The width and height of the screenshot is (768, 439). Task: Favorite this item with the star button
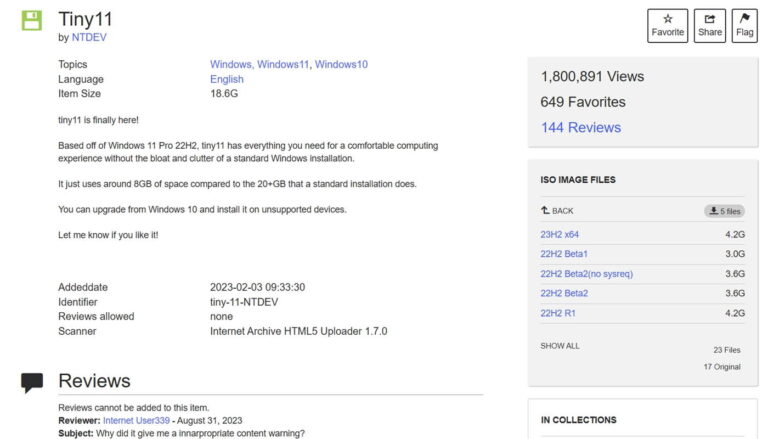coord(668,25)
